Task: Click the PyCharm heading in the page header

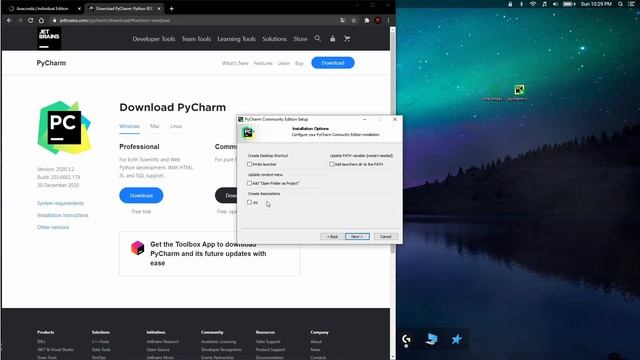Action: (51, 63)
